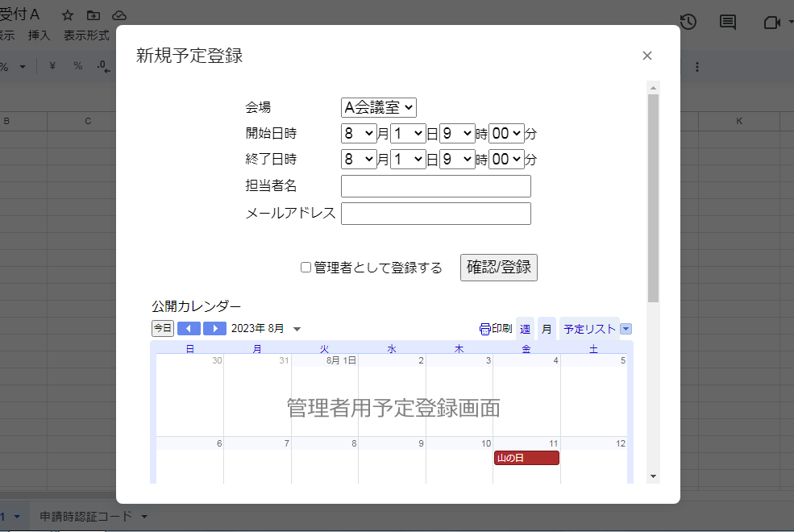Open the 終了日時 month dropdown

[x=359, y=160]
